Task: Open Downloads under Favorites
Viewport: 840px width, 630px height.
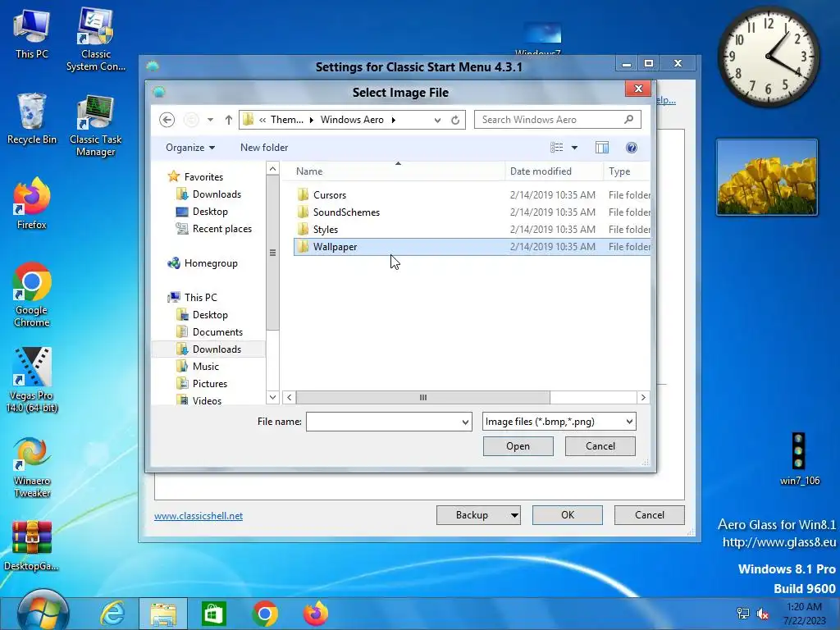Action: coord(209,194)
